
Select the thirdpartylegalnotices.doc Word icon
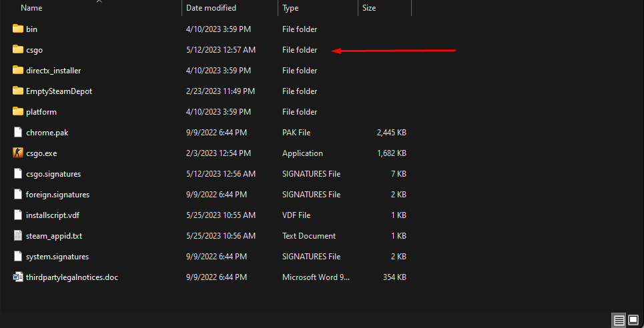point(18,277)
